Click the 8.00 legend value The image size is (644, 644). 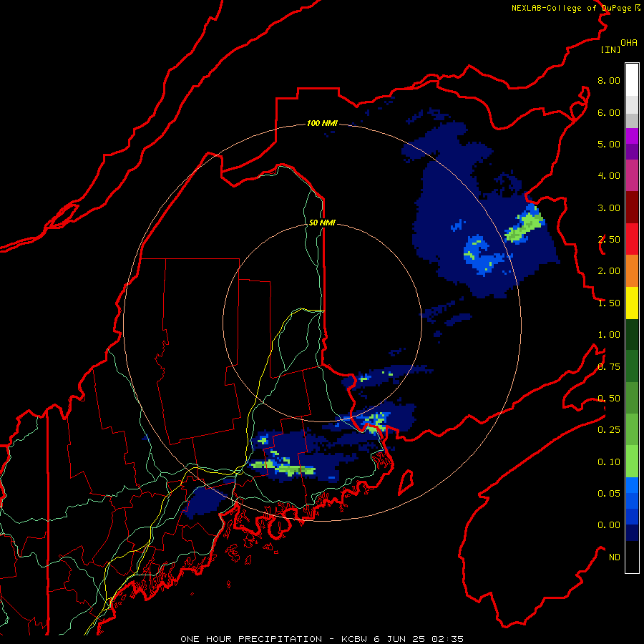(x=609, y=80)
